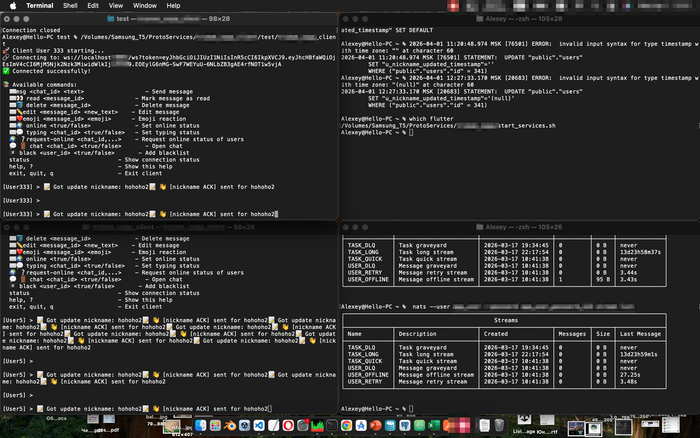700x438 pixels.
Task: Open the Window menu
Action: coord(145,5)
